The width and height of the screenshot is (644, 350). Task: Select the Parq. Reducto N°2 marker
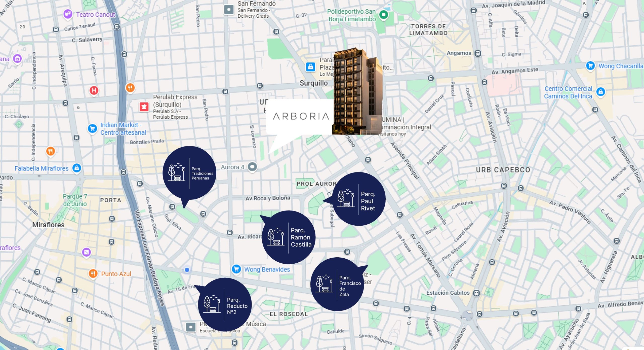(x=225, y=305)
